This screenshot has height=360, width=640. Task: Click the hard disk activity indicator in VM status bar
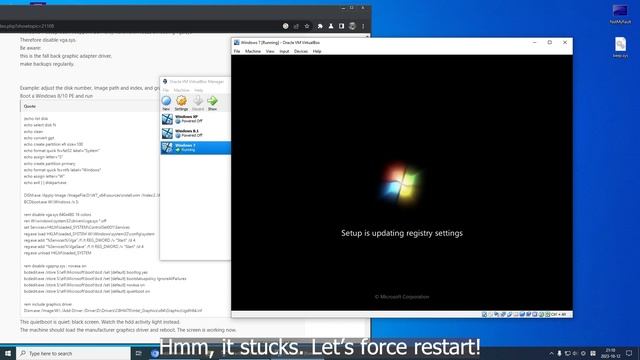pos(484,315)
